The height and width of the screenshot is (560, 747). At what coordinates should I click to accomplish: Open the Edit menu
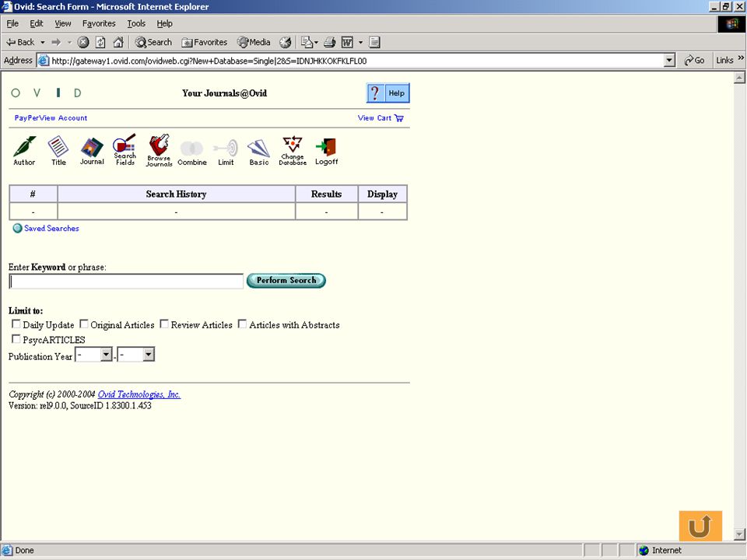click(37, 23)
